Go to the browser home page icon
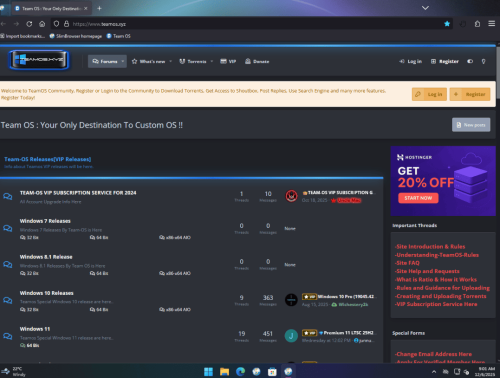 42,24
